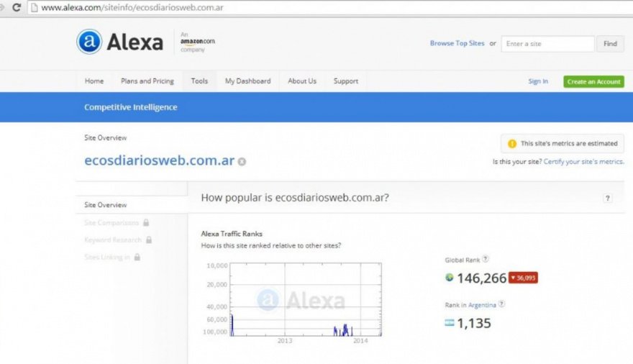Click the globe icon beside 146,266
The width and height of the screenshot is (633, 364).
point(450,278)
